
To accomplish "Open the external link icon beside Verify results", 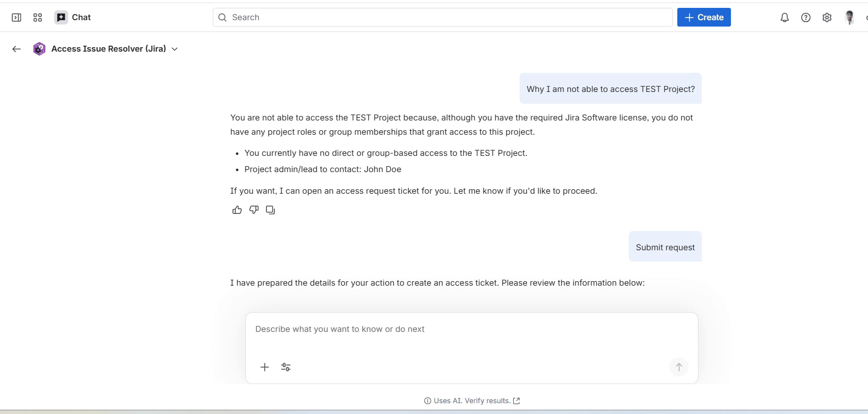I will (517, 401).
